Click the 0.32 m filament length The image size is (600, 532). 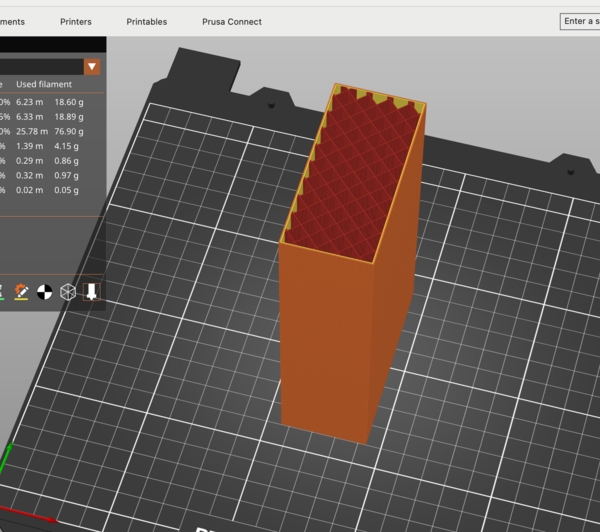pyautogui.click(x=29, y=175)
